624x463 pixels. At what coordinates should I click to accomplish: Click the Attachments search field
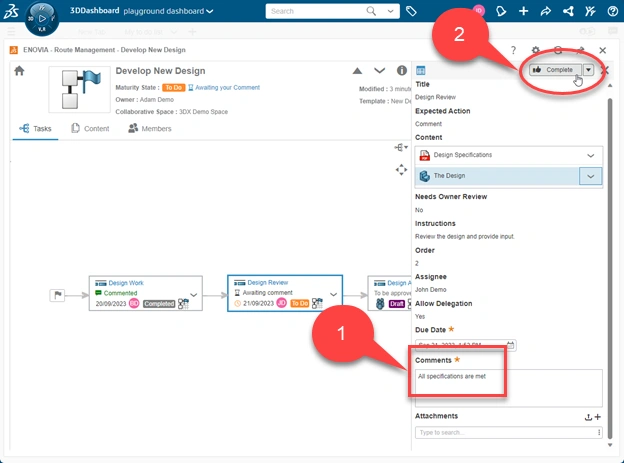[x=505, y=432]
